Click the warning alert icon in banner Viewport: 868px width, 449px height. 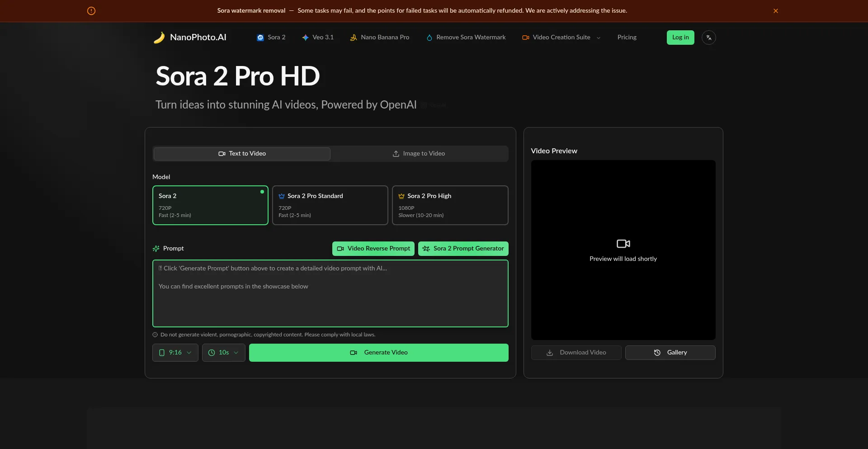click(91, 11)
